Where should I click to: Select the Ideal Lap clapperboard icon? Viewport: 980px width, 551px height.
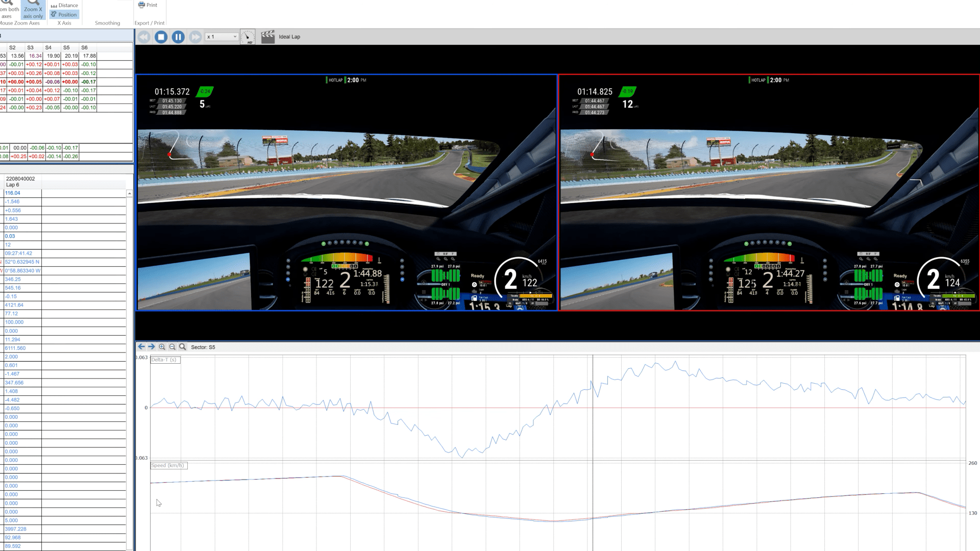268,36
